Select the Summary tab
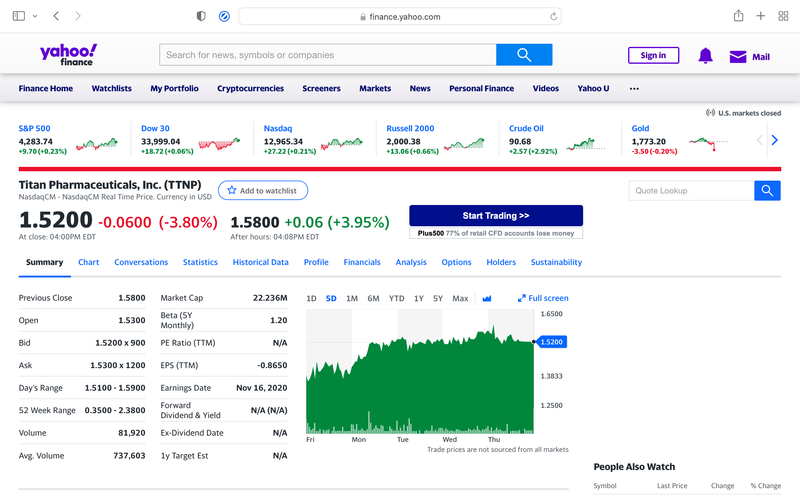 click(x=44, y=262)
